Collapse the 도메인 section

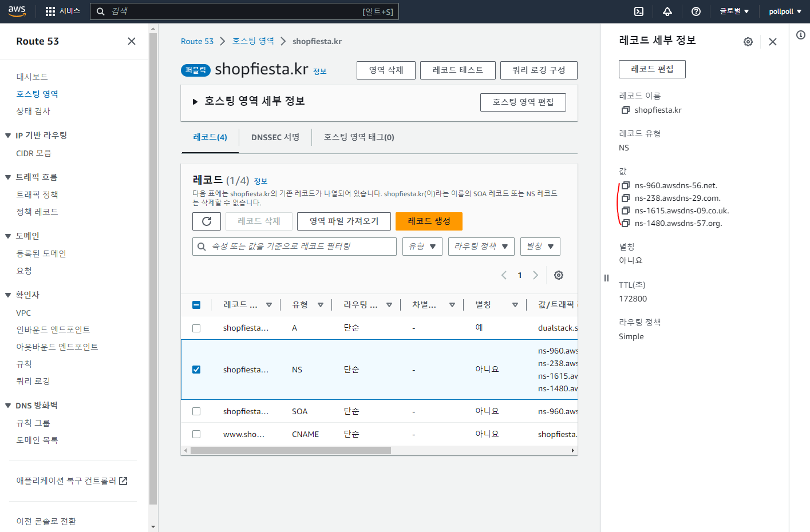pos(8,236)
